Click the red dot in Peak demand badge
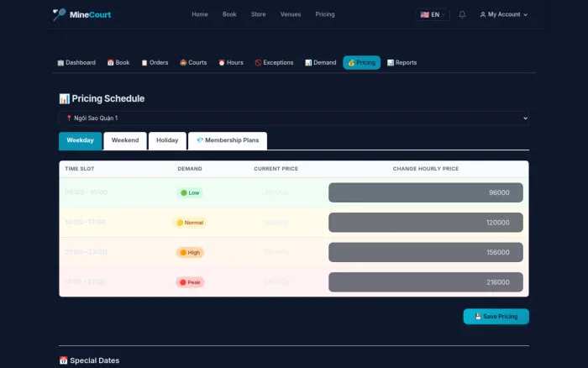The image size is (588, 368). 183,282
